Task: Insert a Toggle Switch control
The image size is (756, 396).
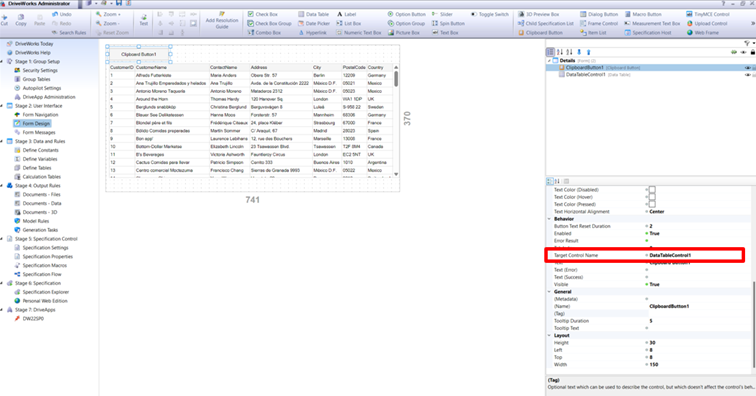Action: click(490, 14)
